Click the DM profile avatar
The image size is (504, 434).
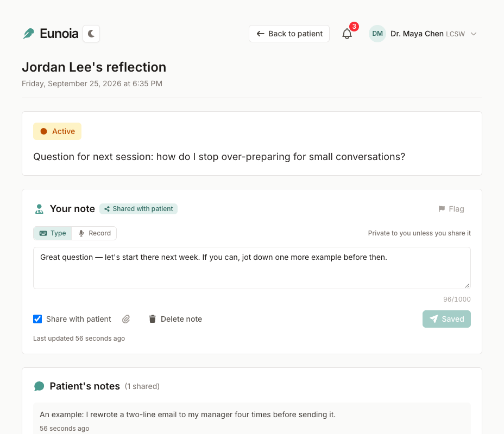(377, 34)
